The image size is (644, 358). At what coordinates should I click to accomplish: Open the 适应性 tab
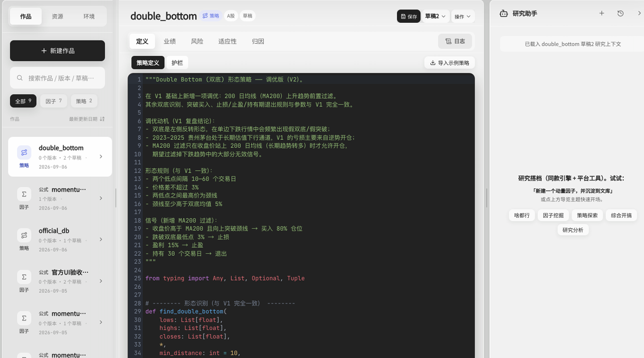pos(228,41)
